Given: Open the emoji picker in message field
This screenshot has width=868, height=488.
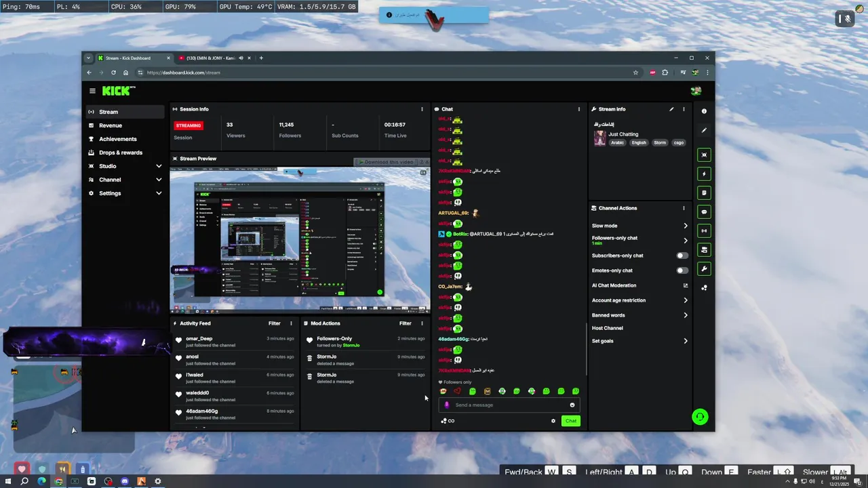Looking at the screenshot, I should point(572,405).
